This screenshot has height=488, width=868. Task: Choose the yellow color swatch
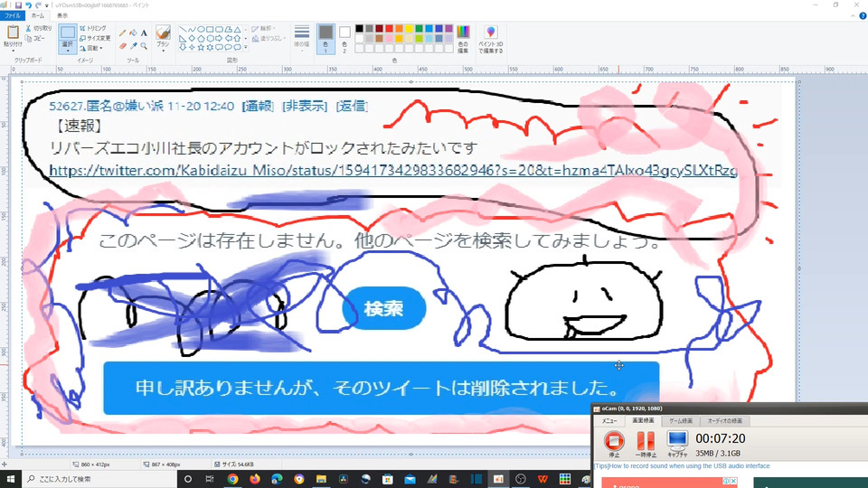[x=409, y=29]
